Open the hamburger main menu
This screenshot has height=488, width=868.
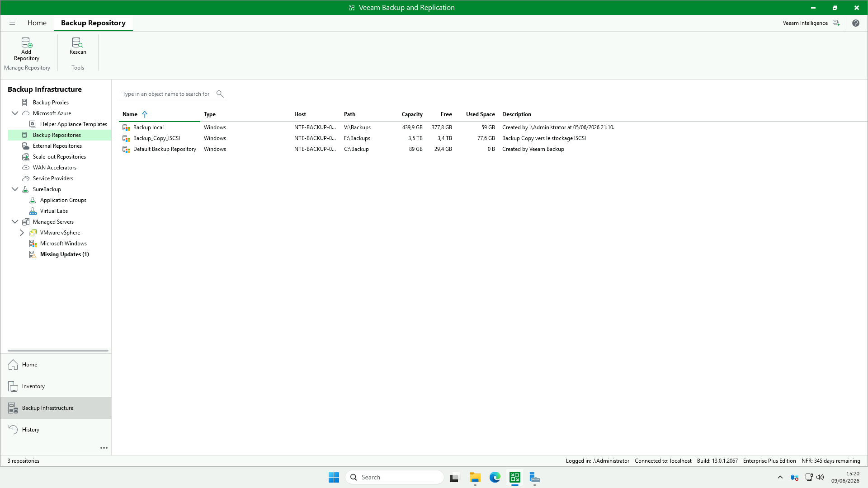tap(12, 23)
